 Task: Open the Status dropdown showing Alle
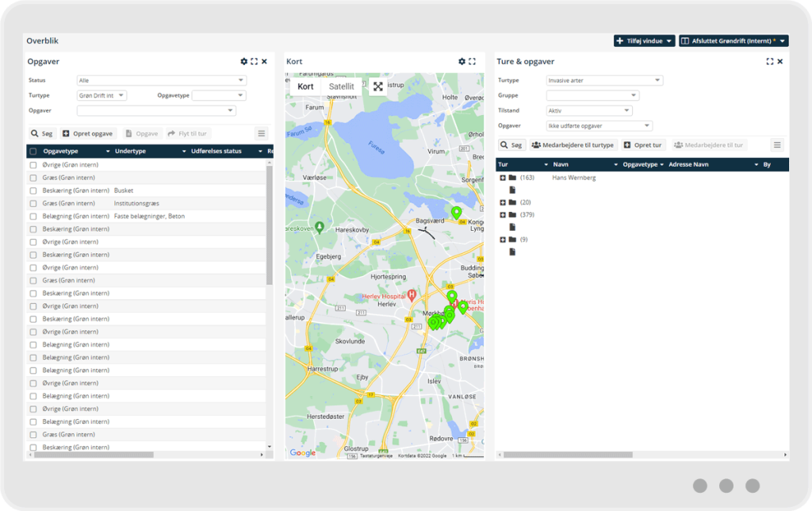coord(162,80)
